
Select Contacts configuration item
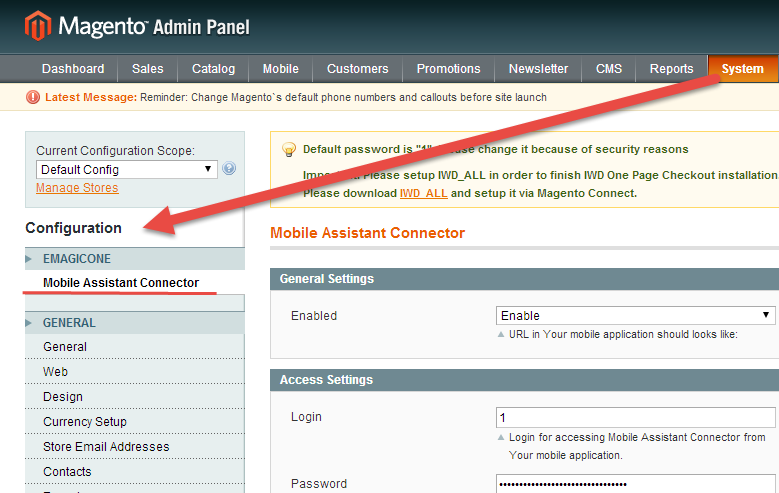135,471
